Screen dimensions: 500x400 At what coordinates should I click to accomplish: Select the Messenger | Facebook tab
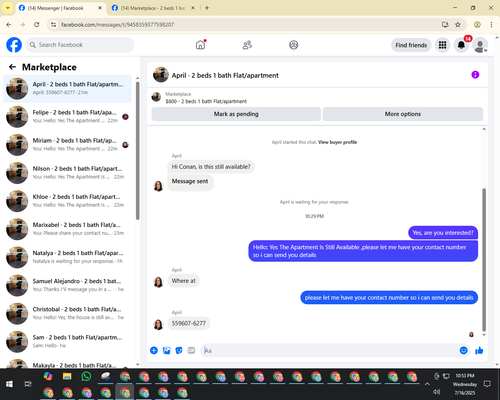(60, 8)
